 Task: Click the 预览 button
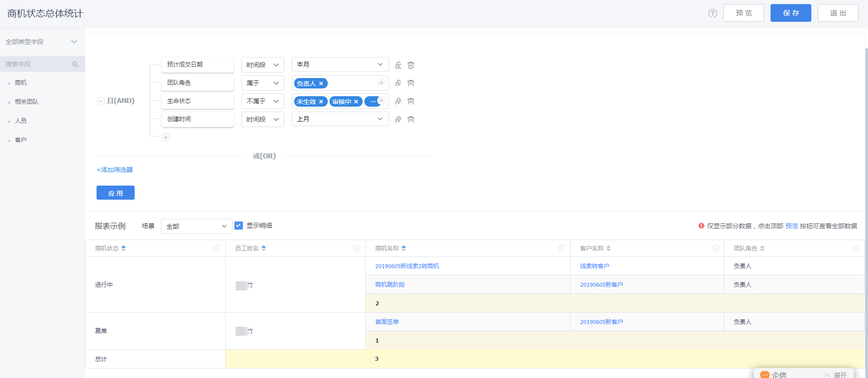(x=744, y=13)
